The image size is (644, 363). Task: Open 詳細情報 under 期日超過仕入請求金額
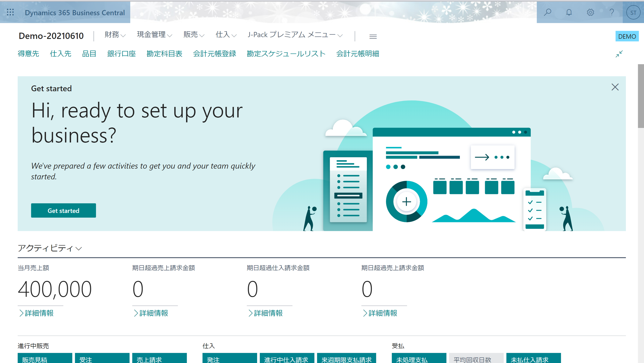(x=265, y=313)
